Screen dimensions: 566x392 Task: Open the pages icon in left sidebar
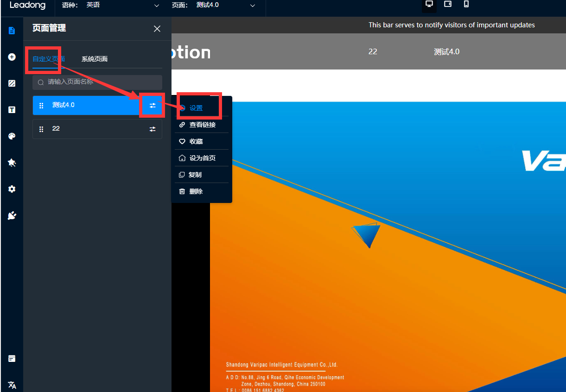tap(12, 31)
